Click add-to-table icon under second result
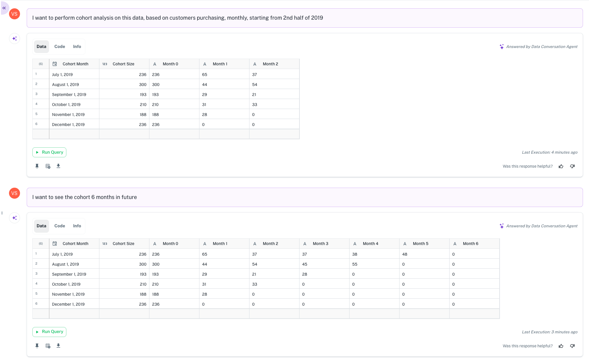This screenshot has height=364, width=589. coord(48,346)
